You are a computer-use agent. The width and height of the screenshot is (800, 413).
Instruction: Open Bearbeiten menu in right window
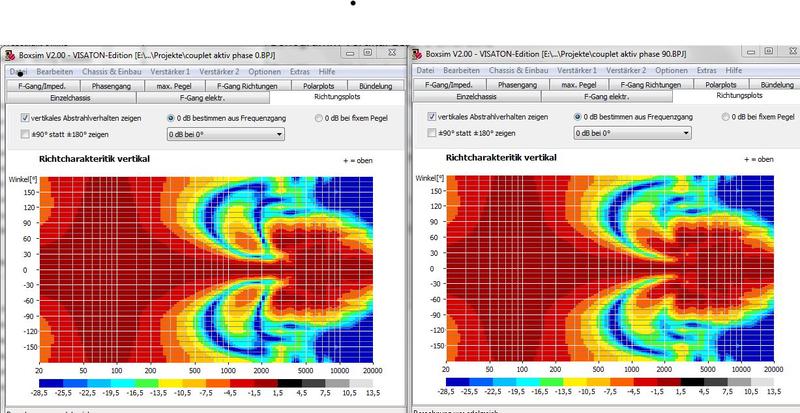[x=461, y=70]
